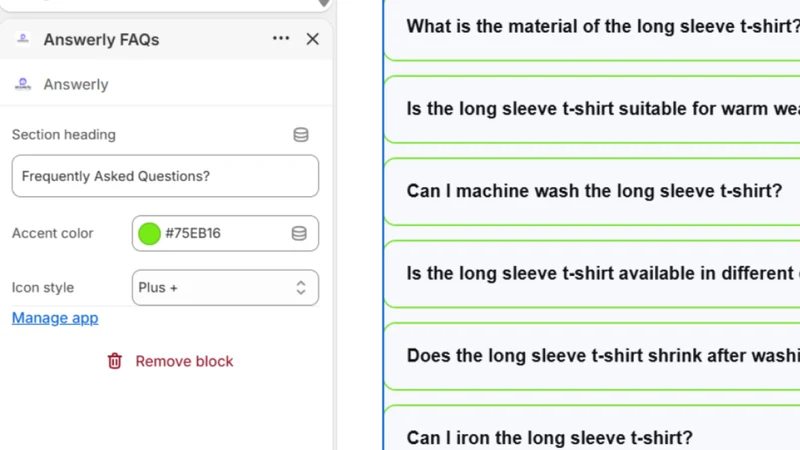Click the trash icon next to Remove block
The width and height of the screenshot is (800, 450).
(x=115, y=361)
